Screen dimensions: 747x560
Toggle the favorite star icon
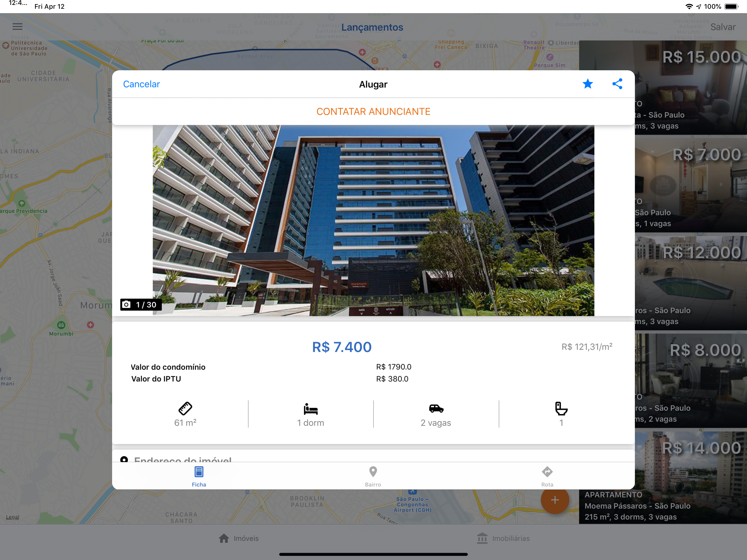pyautogui.click(x=588, y=84)
